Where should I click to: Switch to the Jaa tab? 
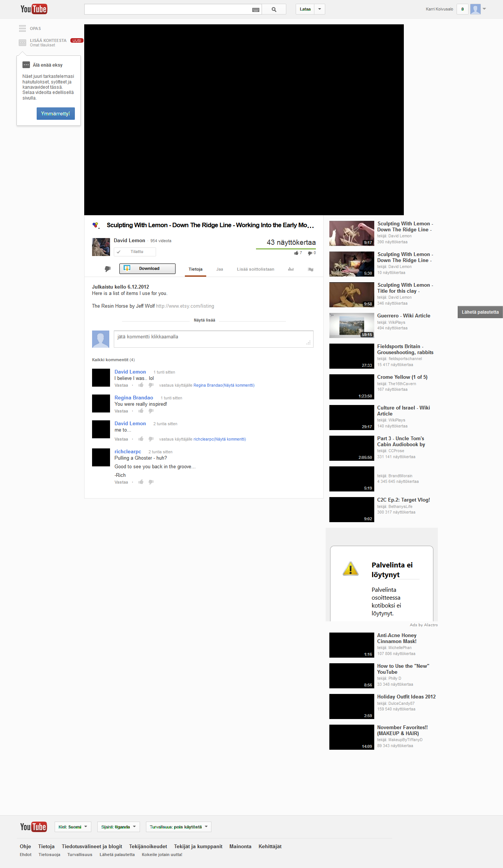click(x=220, y=269)
